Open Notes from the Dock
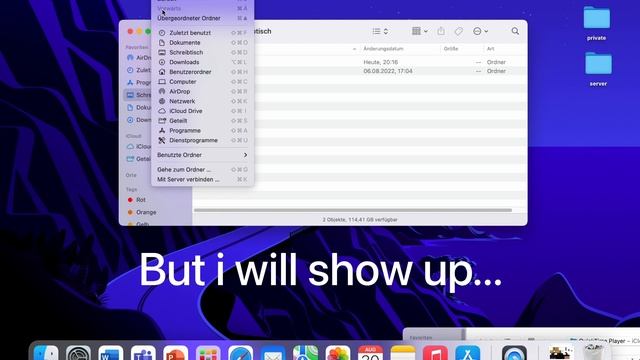Screen dimensions: 640x360 click(x=403, y=353)
